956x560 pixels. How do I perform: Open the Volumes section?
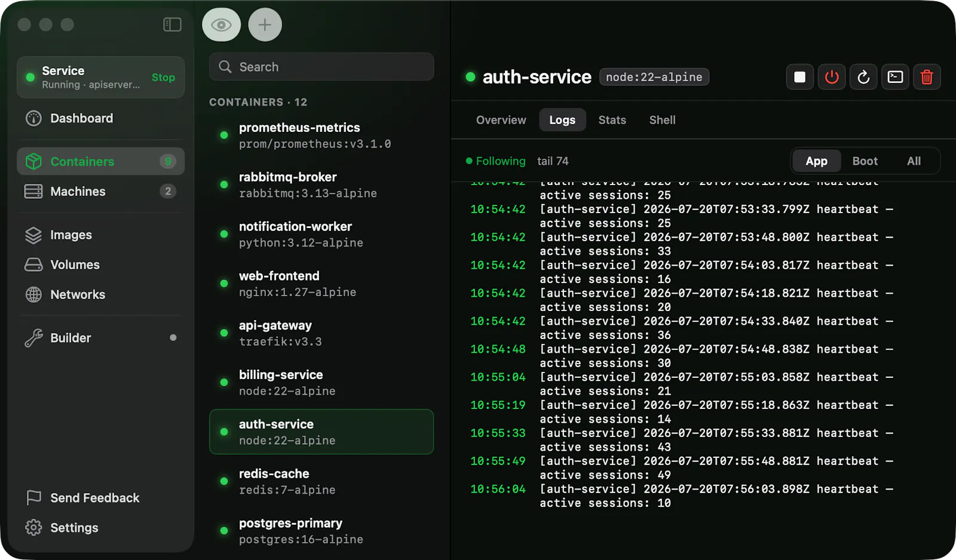(x=100, y=264)
